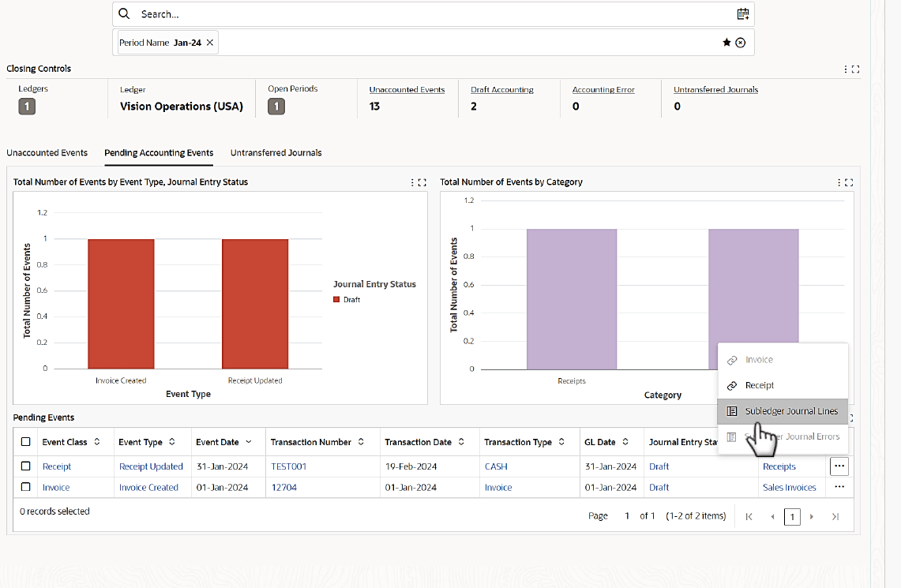Image resolution: width=901 pixels, height=588 pixels.
Task: Open the Accounting Error metric link
Action: pos(603,89)
